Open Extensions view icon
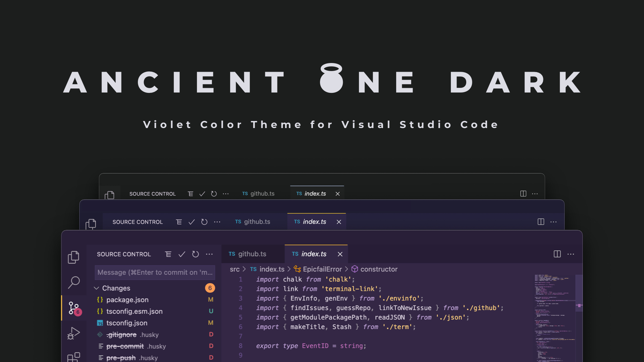The height and width of the screenshot is (362, 644). point(73,357)
